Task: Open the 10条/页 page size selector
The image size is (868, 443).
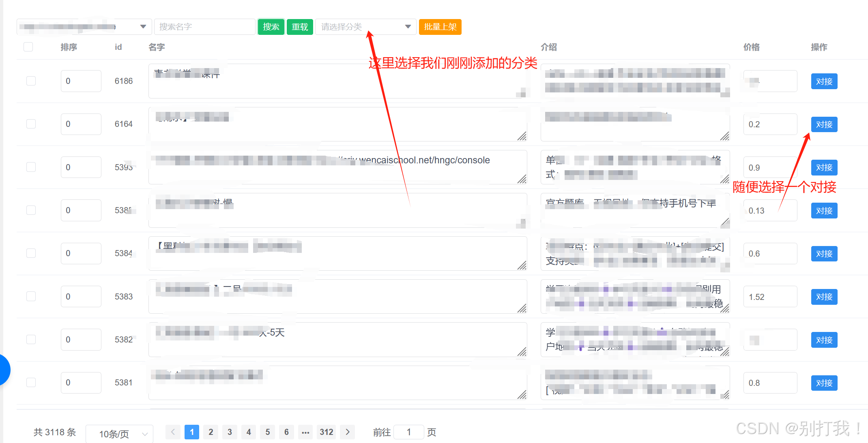Action: point(120,434)
